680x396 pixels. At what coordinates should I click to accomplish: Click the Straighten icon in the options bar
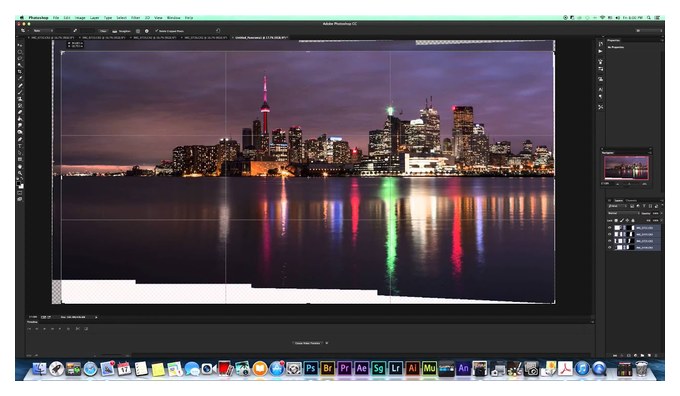point(114,31)
